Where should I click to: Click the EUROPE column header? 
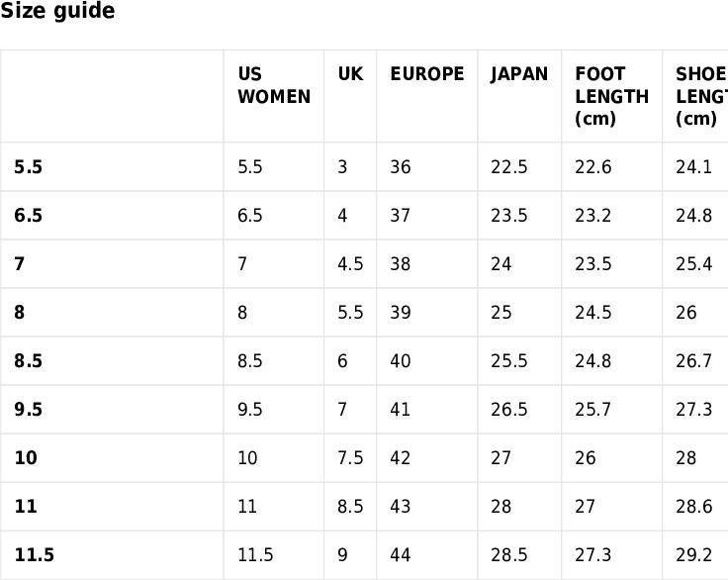tap(427, 74)
